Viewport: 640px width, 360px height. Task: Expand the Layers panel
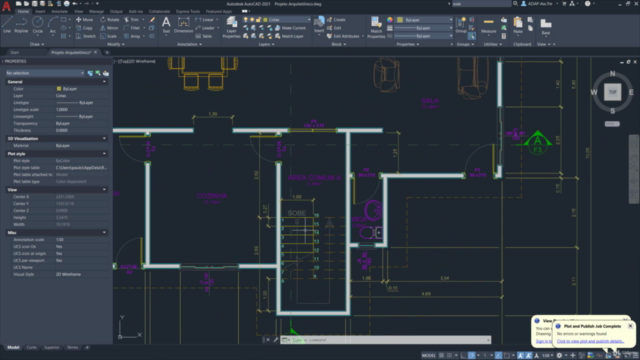pyautogui.click(x=266, y=44)
